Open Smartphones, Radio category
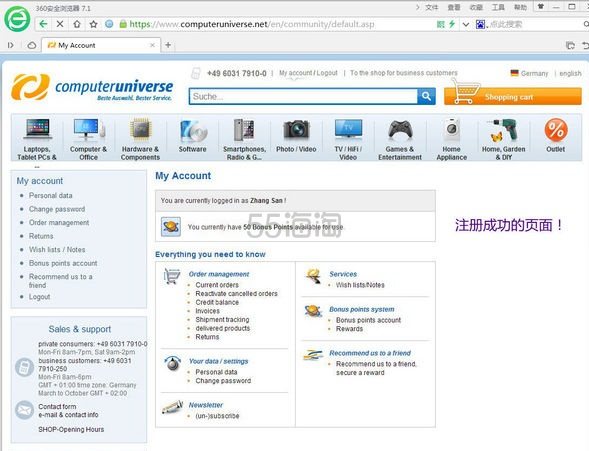The width and height of the screenshot is (589, 451). [x=244, y=139]
